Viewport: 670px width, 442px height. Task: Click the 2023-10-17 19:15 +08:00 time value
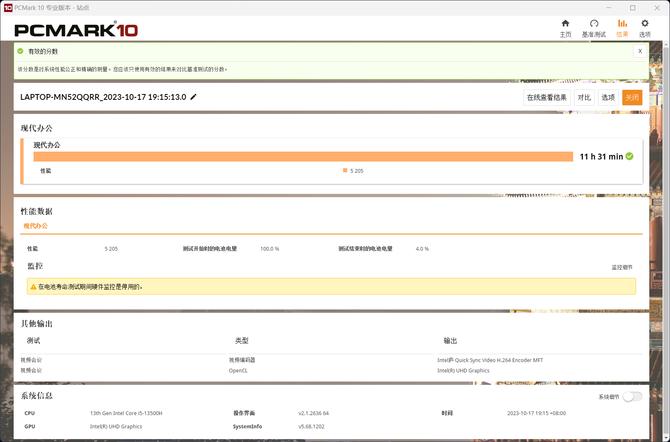coord(537,413)
